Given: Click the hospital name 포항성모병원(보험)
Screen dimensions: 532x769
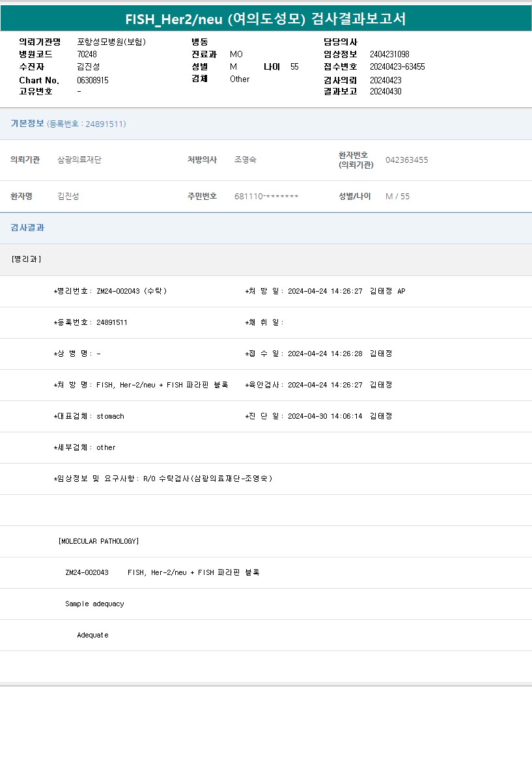Looking at the screenshot, I should tap(111, 42).
